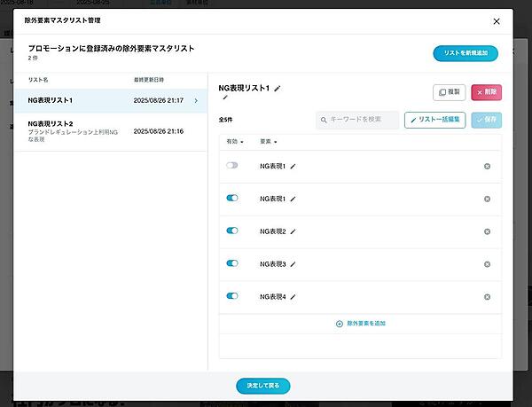Remove NG表現3 using its circled X icon

coord(487,264)
